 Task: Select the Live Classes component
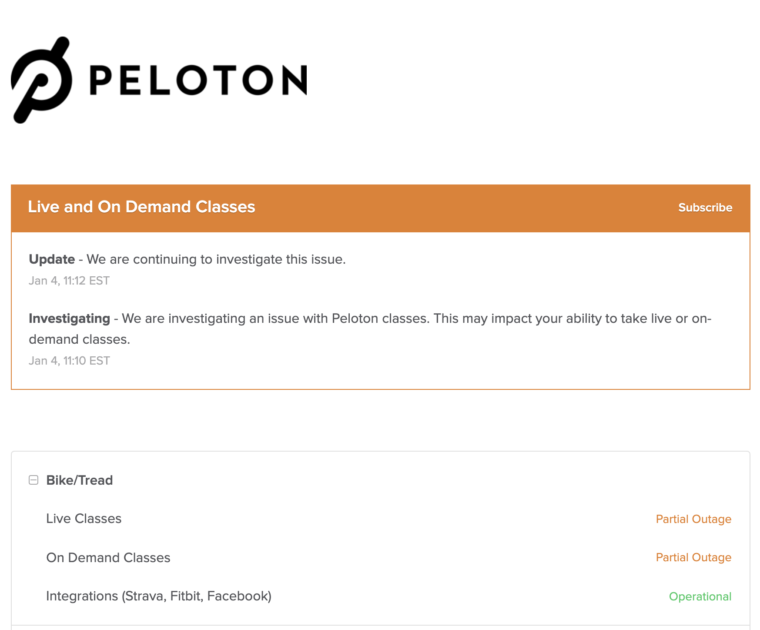(84, 519)
